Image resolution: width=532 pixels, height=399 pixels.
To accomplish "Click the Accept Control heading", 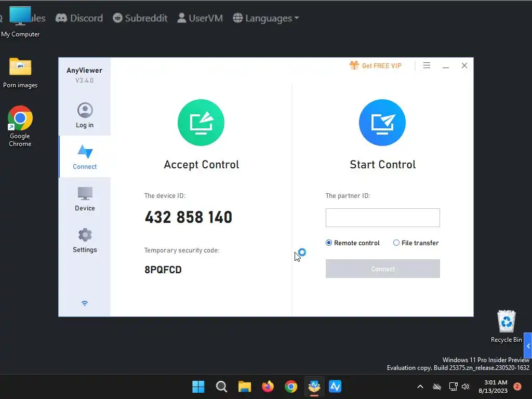I will coord(202,165).
